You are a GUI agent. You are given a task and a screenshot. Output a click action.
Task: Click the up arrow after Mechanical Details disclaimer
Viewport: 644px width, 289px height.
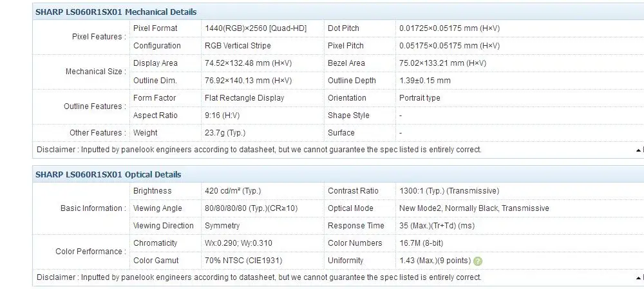point(638,150)
